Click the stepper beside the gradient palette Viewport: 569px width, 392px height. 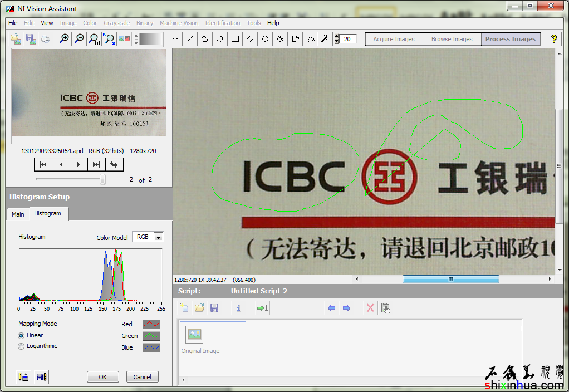(136, 39)
